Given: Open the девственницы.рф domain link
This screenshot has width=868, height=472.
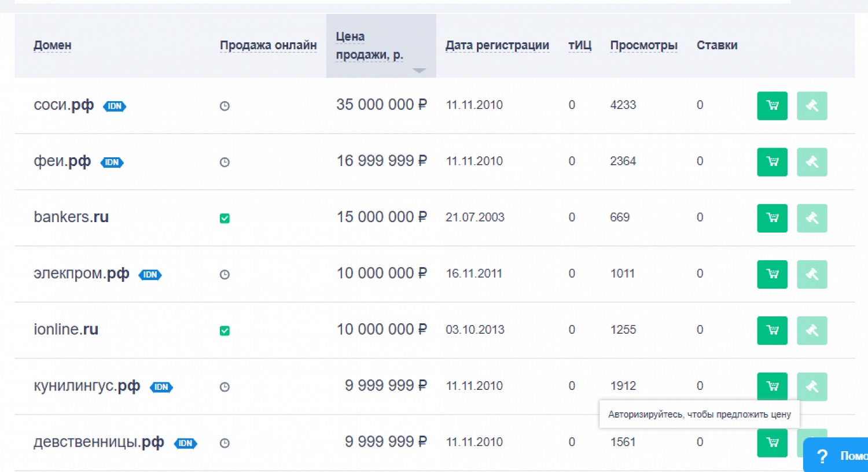Looking at the screenshot, I should 99,442.
